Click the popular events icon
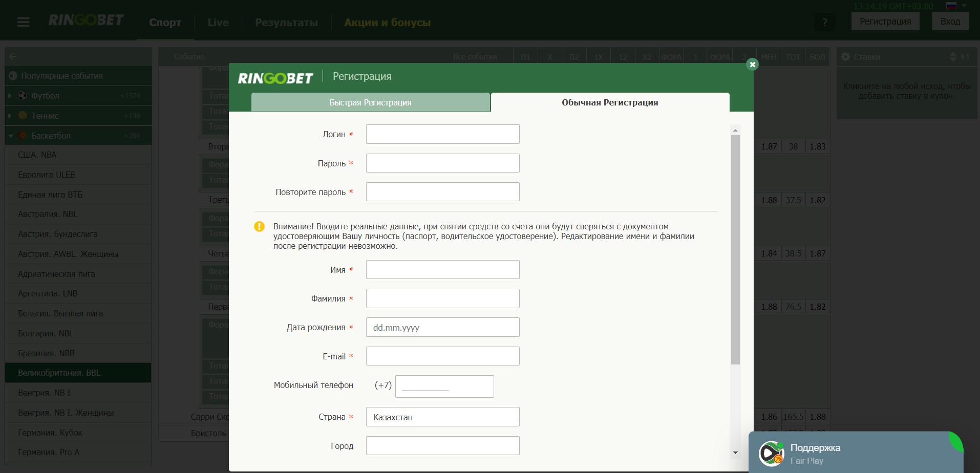980x473 pixels. click(x=13, y=76)
